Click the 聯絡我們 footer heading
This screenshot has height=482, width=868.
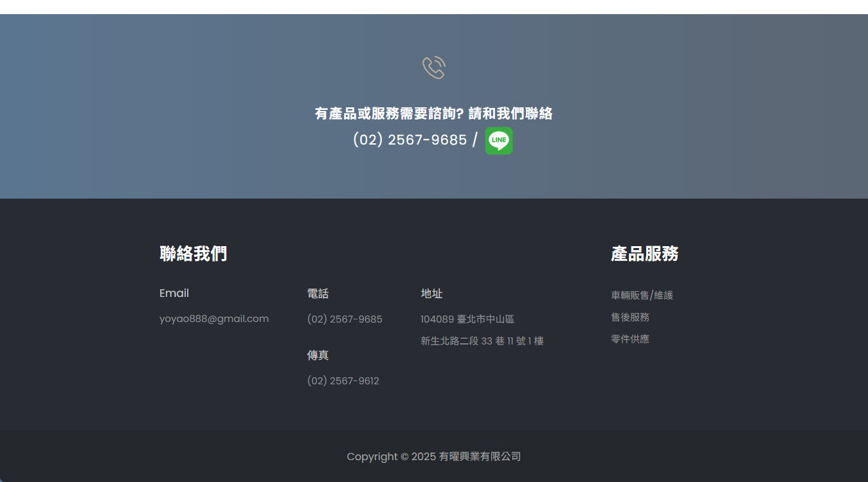pyautogui.click(x=193, y=254)
